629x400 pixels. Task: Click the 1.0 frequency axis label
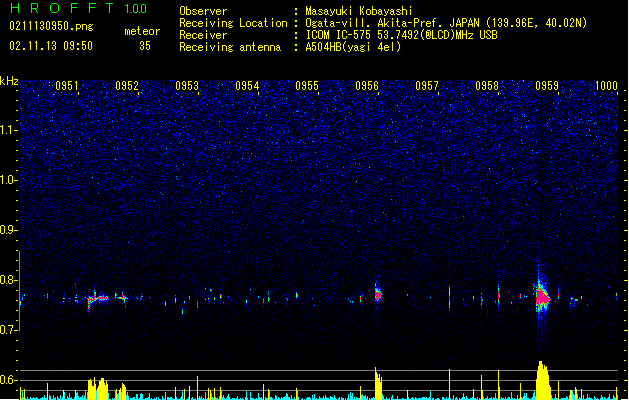click(x=9, y=180)
